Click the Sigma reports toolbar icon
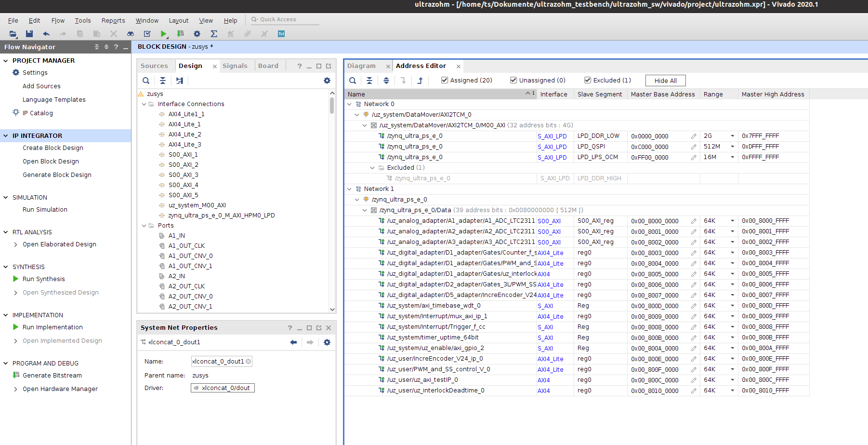Image resolution: width=868 pixels, height=445 pixels. [214, 34]
